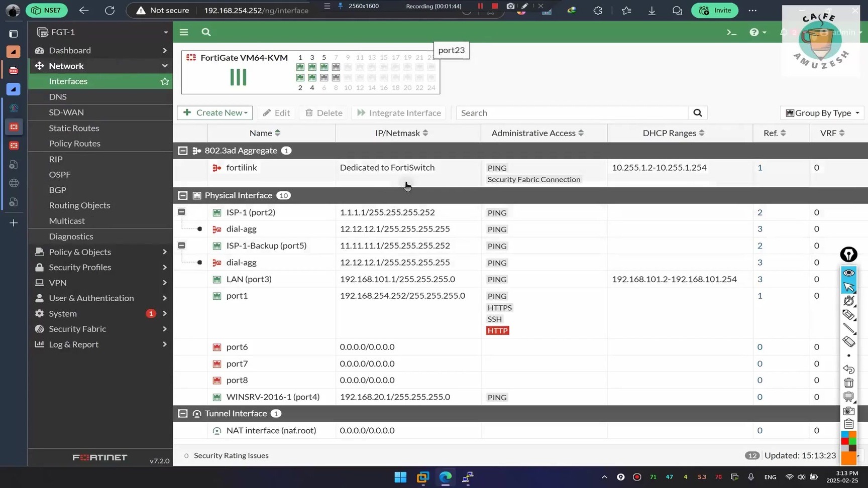Open the Create New dropdown
The image size is (868, 488).
[215, 113]
